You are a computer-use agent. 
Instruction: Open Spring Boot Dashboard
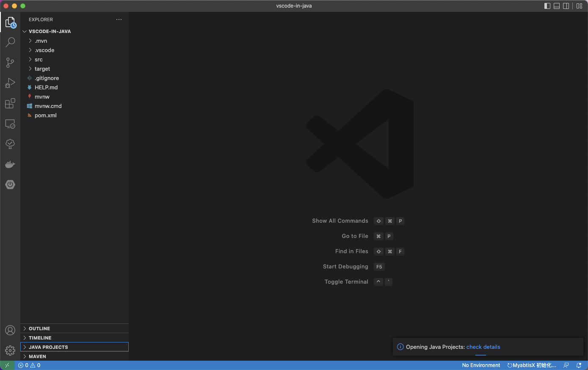pyautogui.click(x=10, y=185)
